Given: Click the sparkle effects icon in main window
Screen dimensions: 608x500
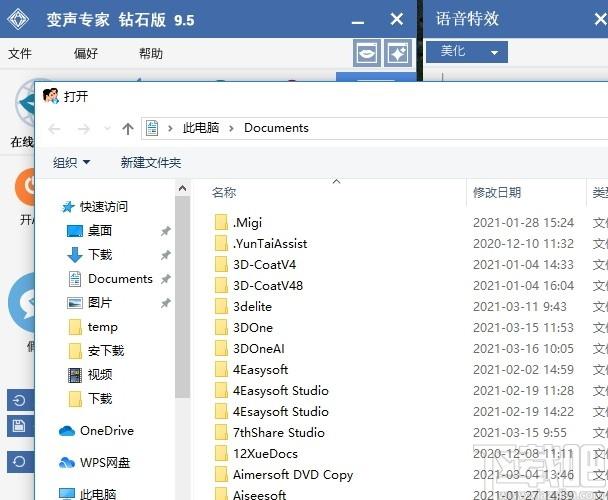Looking at the screenshot, I should tap(398, 53).
